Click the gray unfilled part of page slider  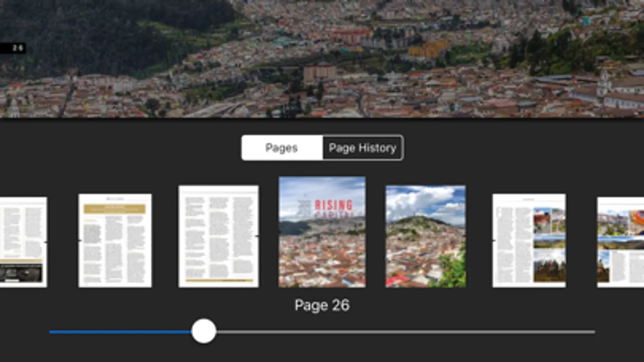click(403, 332)
